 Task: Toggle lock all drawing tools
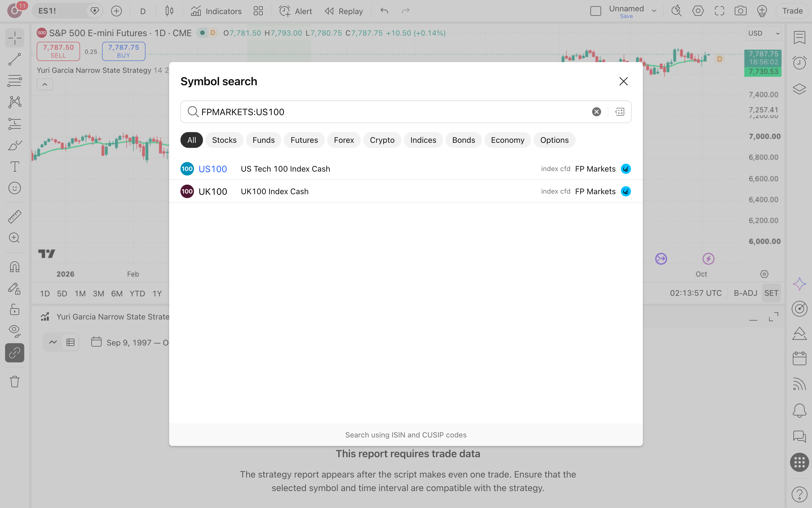[x=14, y=309]
